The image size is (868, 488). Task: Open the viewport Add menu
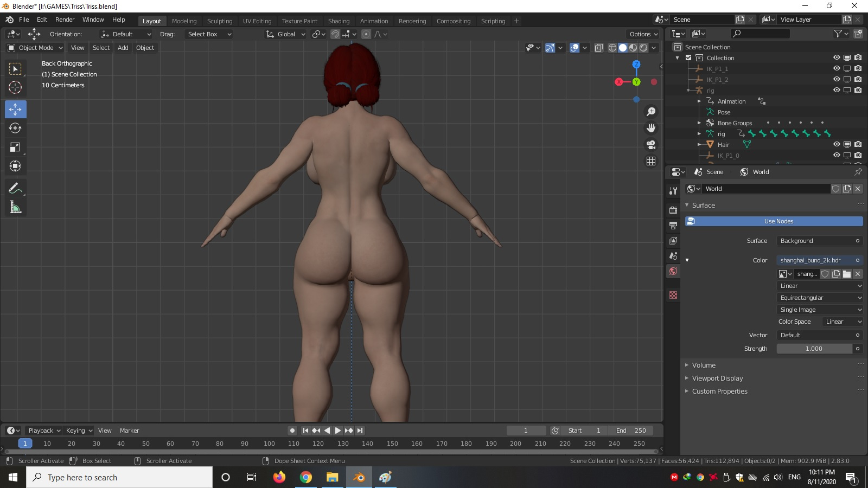(123, 48)
